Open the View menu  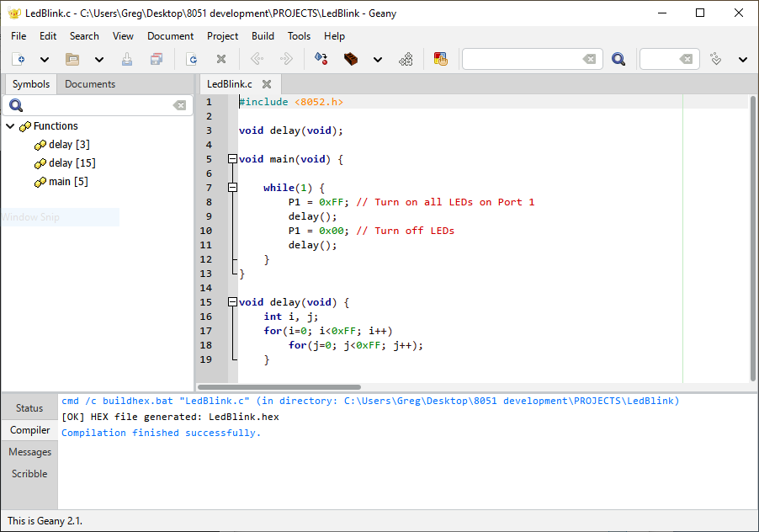coord(123,36)
